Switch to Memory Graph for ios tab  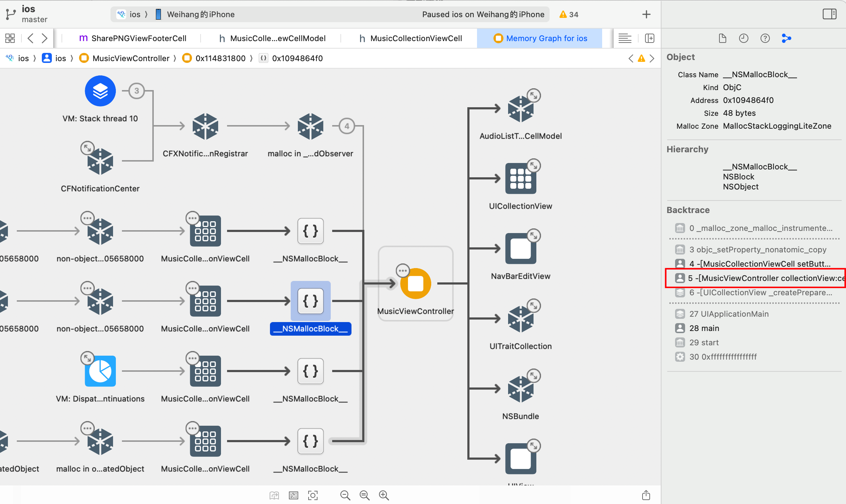(540, 38)
